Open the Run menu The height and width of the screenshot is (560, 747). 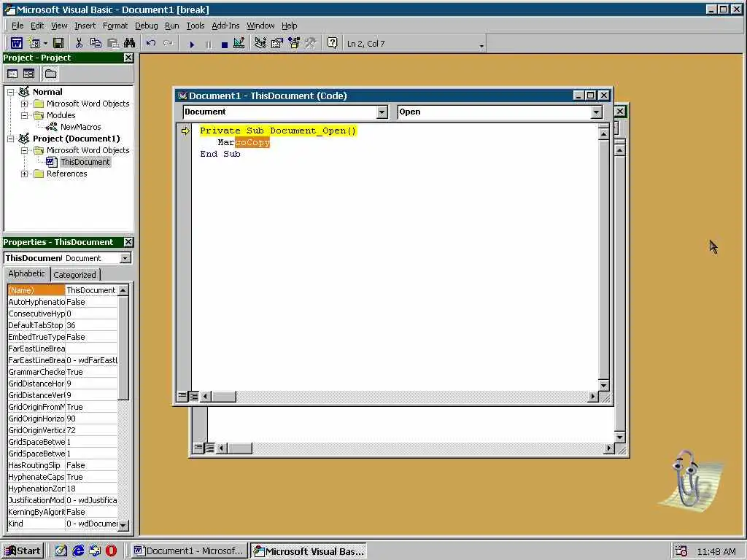[172, 26]
